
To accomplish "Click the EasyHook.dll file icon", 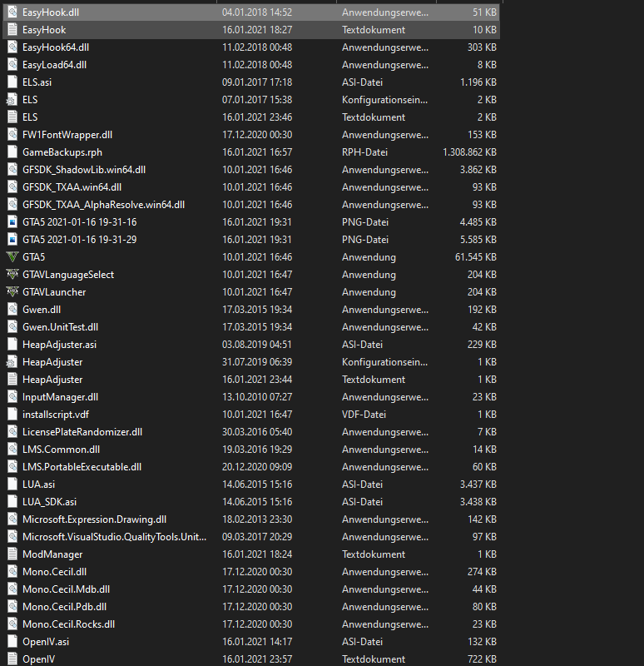I will [x=12, y=12].
